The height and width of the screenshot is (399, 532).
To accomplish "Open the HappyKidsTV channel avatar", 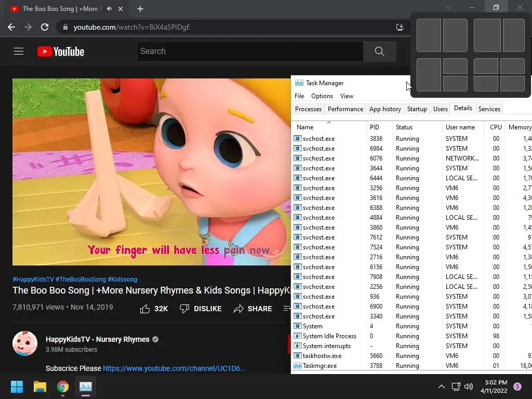I will click(x=25, y=343).
